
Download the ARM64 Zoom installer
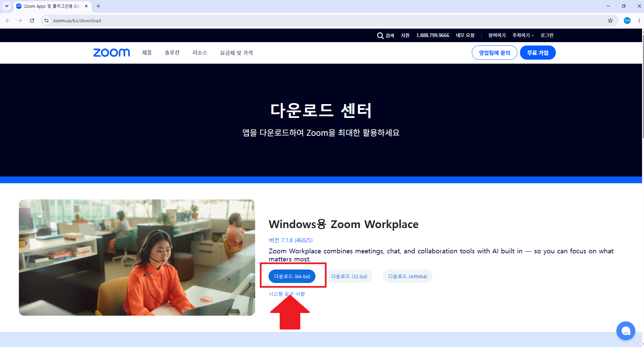click(407, 276)
